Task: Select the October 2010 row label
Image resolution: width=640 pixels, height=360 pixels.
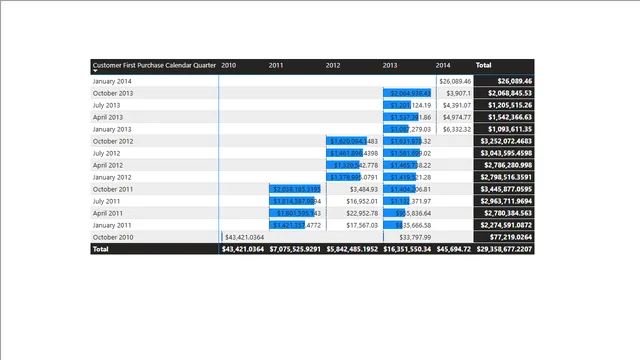Action: coord(113,237)
